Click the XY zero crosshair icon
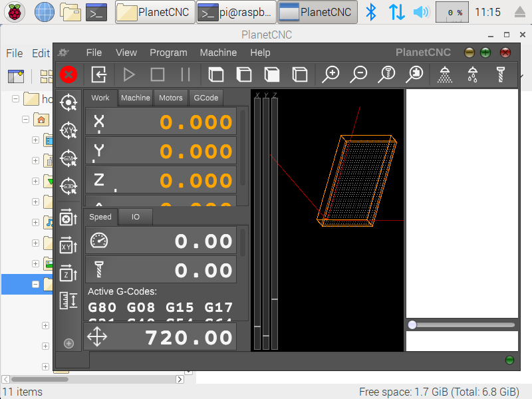This screenshot has height=399, width=532. 68,130
